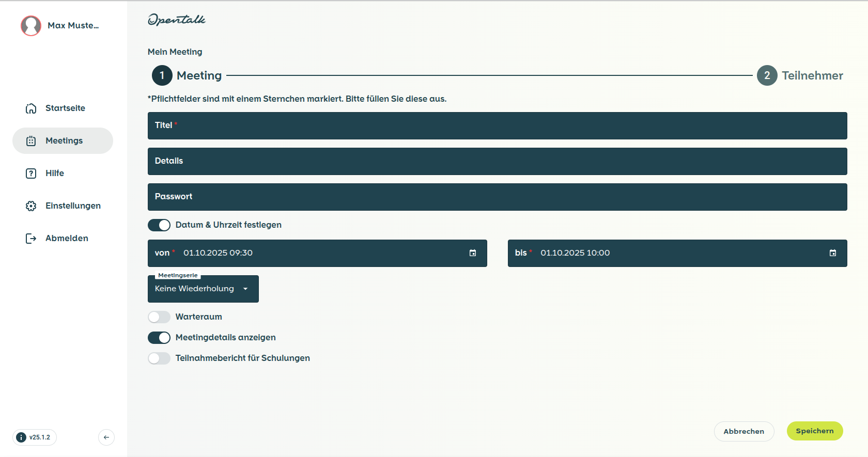This screenshot has height=457, width=868.
Task: Click the Startseite home icon
Action: click(31, 108)
